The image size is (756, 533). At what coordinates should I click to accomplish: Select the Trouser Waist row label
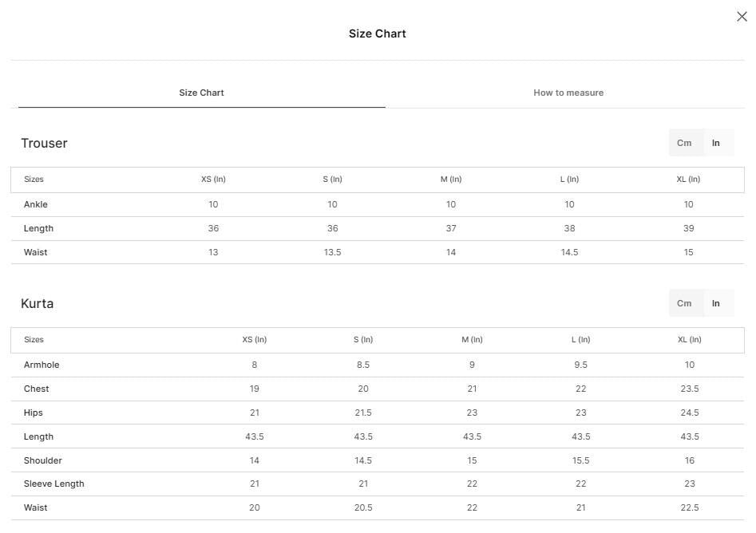coord(36,252)
